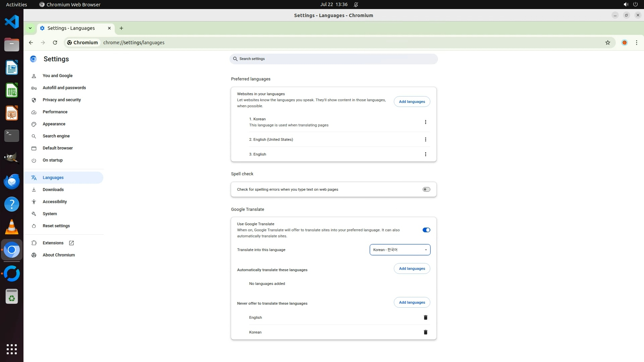The height and width of the screenshot is (362, 644).
Task: Open Privacy and security settings section
Action: click(62, 100)
